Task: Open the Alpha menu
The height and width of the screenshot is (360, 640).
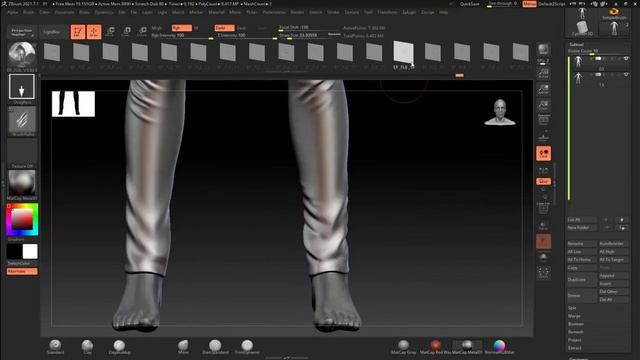Action: (13, 12)
